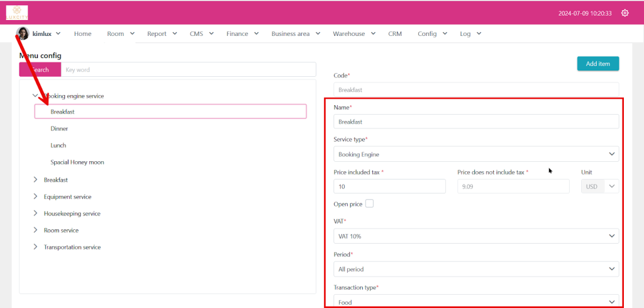This screenshot has height=308, width=644.
Task: Open the Finance menu
Action: click(241, 34)
